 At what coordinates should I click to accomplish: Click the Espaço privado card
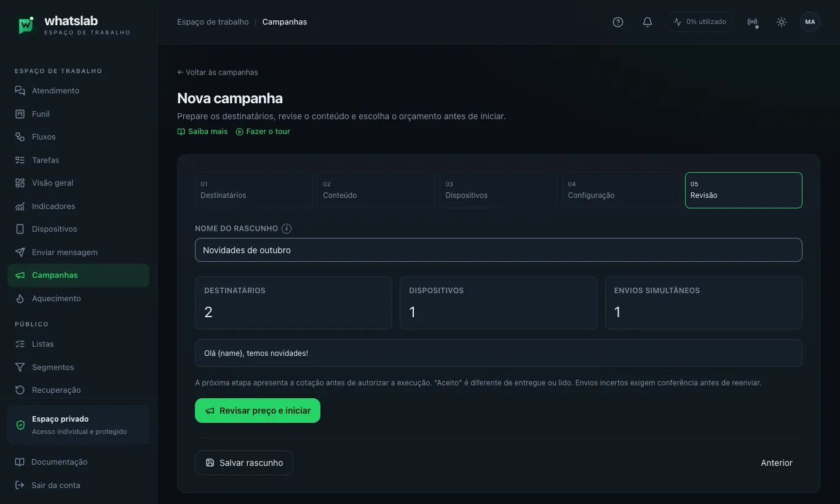[78, 425]
